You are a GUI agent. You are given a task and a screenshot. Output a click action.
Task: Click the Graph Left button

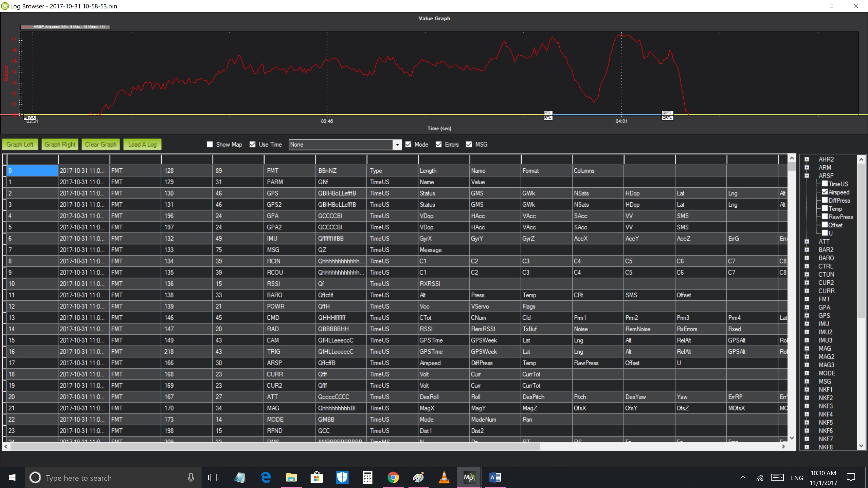pyautogui.click(x=20, y=145)
